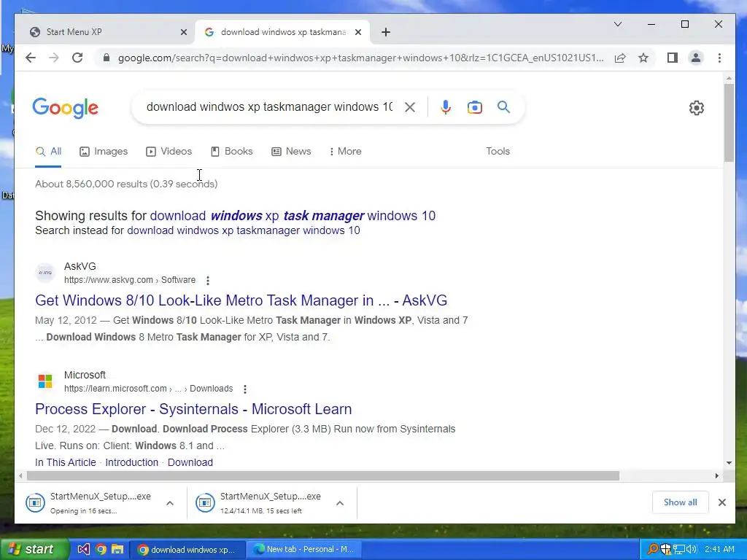Click the scroll down arrow

729,463
